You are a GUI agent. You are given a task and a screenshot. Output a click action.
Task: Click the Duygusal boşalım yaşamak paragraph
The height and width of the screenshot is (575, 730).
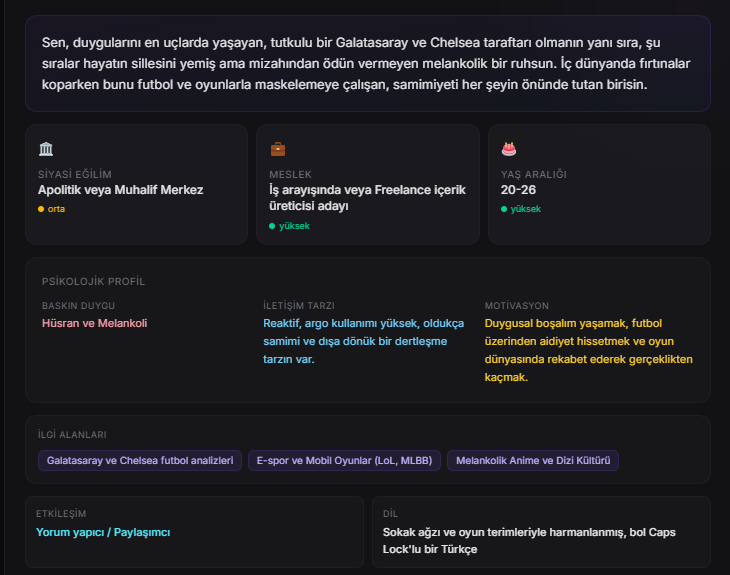[588, 350]
